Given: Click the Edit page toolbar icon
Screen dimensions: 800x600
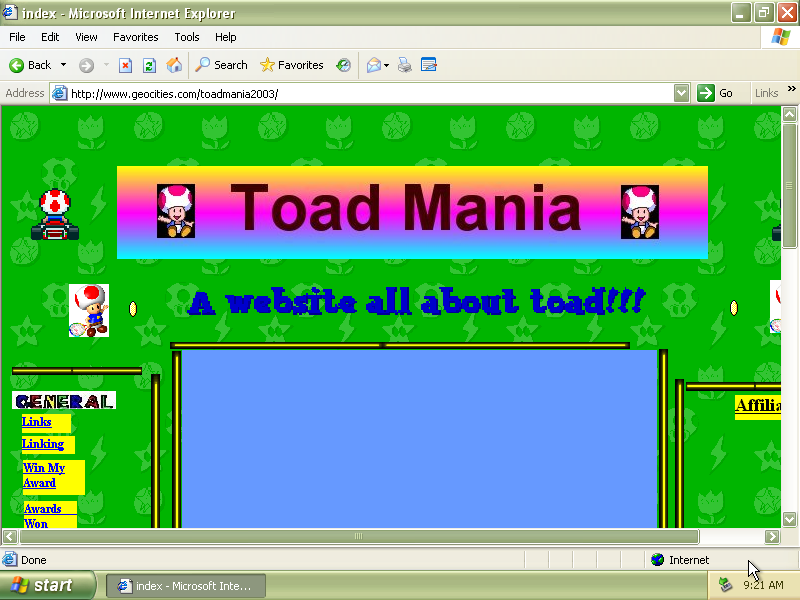Looking at the screenshot, I should point(429,65).
